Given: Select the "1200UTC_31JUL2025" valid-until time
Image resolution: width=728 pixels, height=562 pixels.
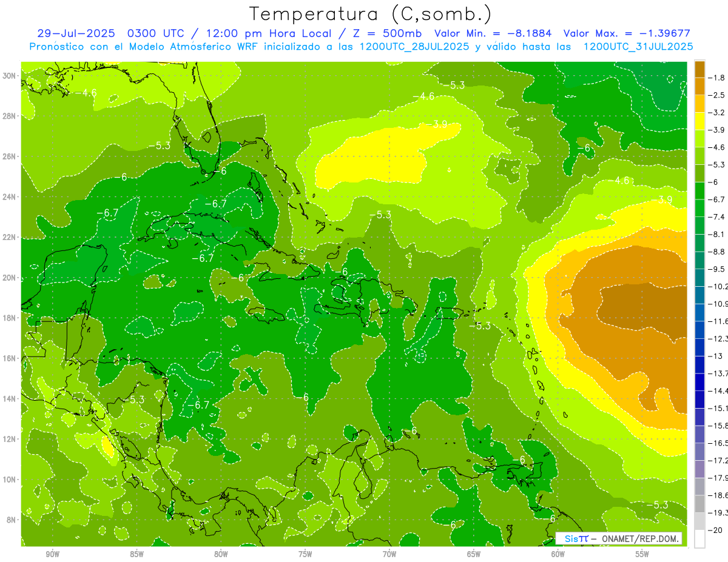Looking at the screenshot, I should pos(638,47).
